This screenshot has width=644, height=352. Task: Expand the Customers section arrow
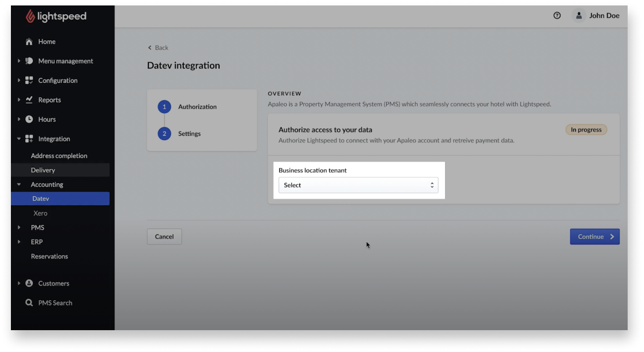(x=19, y=283)
